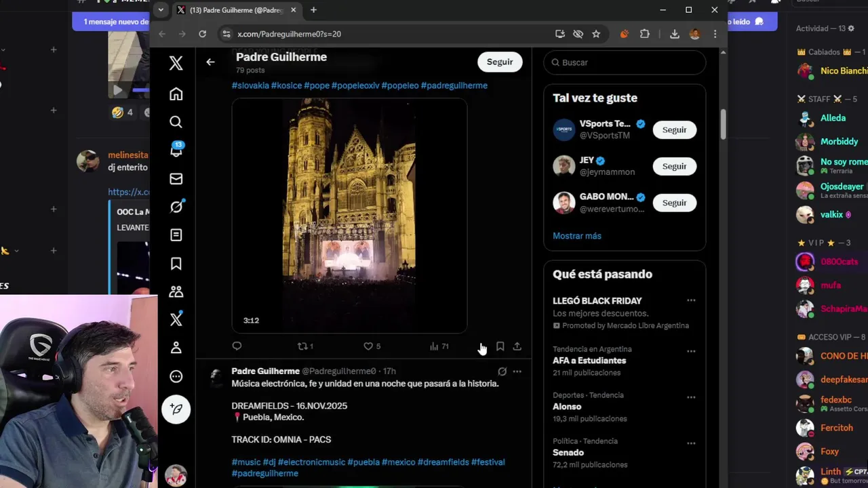Open Chrome three-dot menu
The image size is (868, 488).
tap(715, 34)
